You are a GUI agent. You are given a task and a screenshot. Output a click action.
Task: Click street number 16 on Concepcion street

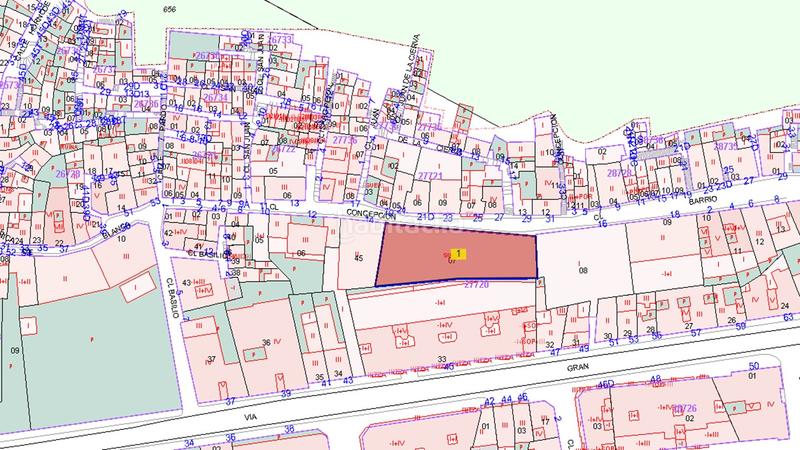click(x=602, y=224)
